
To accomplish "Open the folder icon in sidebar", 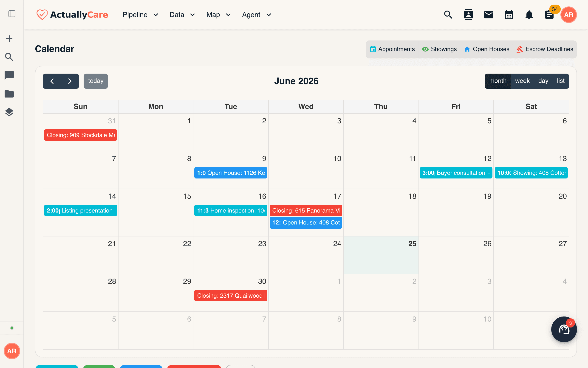I will (9, 94).
